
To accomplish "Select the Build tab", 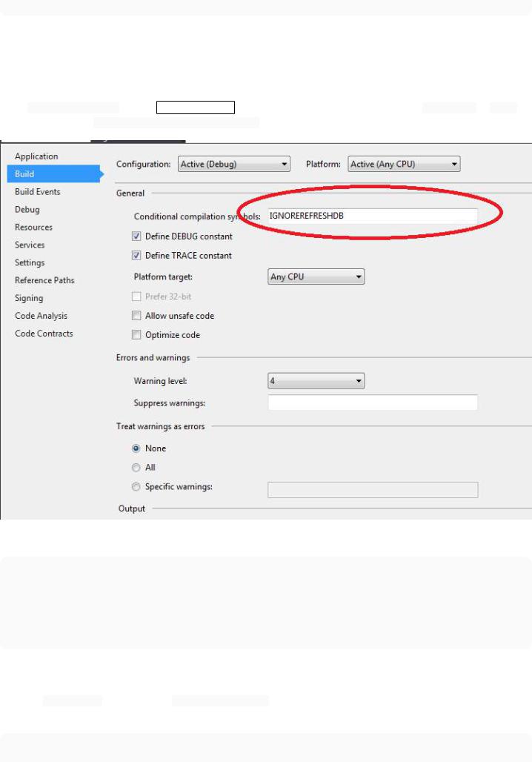I will pos(54,174).
